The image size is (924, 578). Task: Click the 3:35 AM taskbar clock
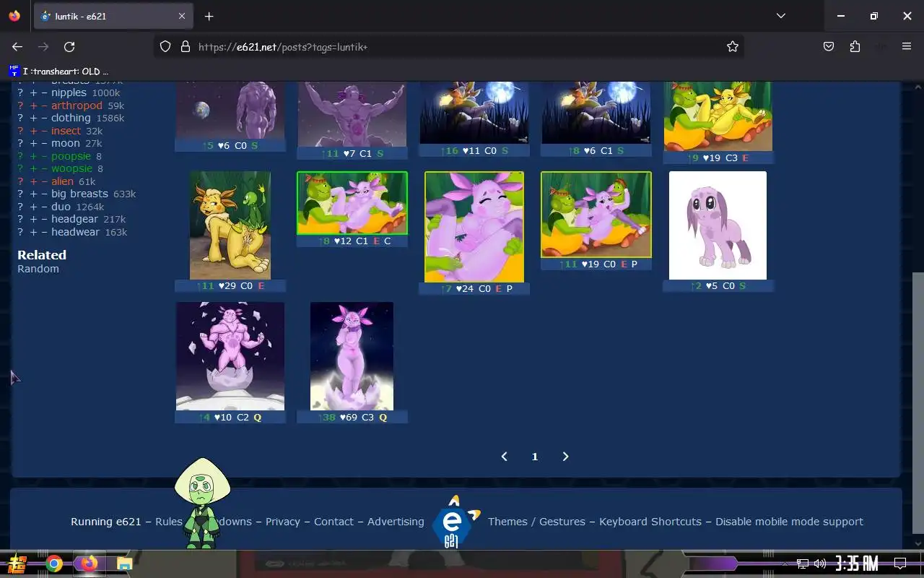857,564
